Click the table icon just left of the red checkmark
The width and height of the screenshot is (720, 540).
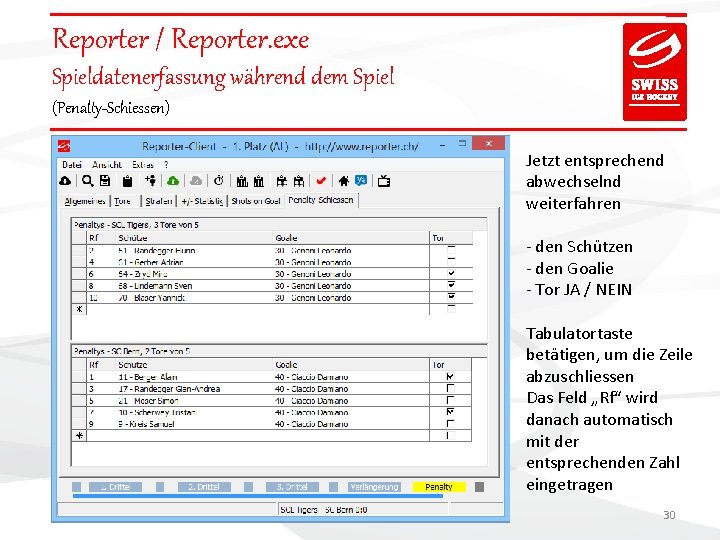pos(299,181)
